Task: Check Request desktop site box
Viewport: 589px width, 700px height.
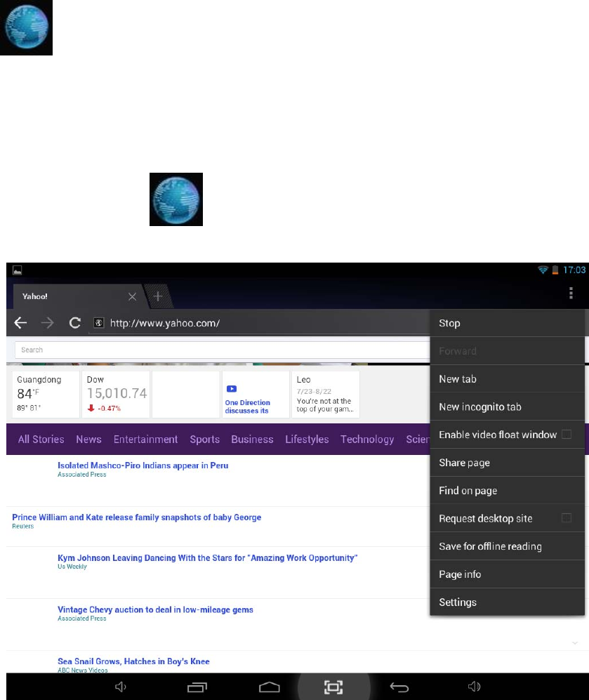Action: (x=567, y=518)
